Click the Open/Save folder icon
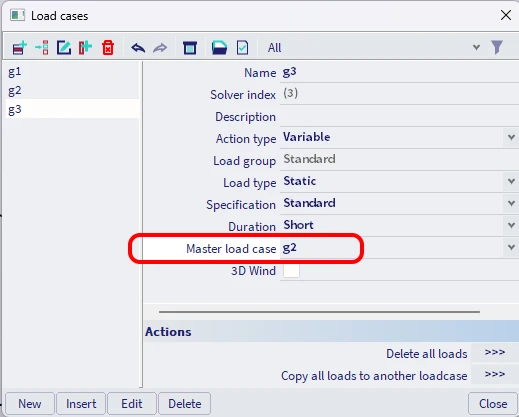Viewport: 519px width, 417px height. pos(219,48)
